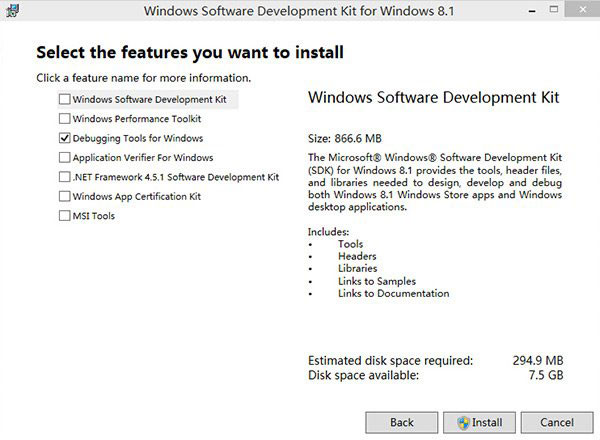Click the Links to Samples entry
Viewport: 600px width, 440px height.
pyautogui.click(x=377, y=281)
